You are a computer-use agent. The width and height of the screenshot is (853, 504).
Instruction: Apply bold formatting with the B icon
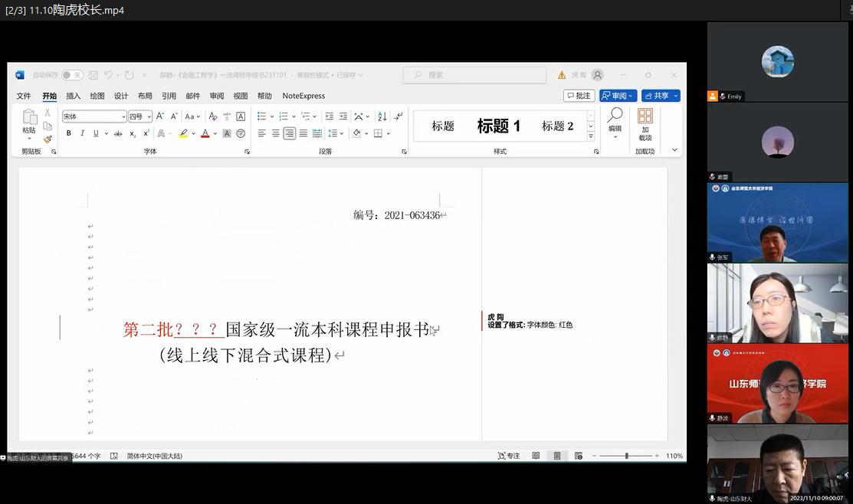(68, 133)
